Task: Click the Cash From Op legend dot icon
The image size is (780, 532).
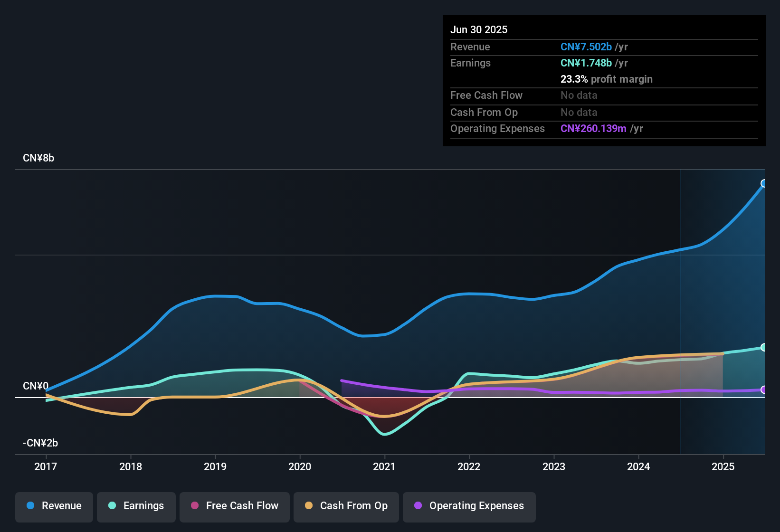Action: (x=308, y=506)
